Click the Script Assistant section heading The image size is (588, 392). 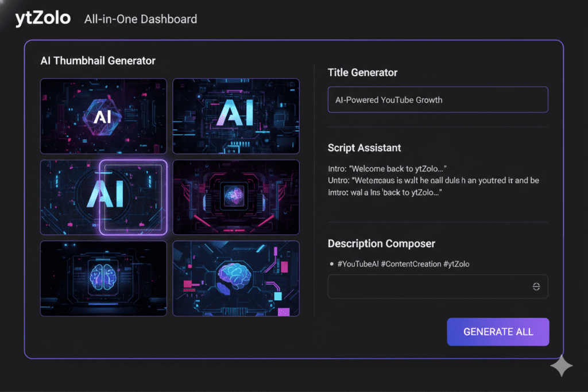(x=364, y=148)
